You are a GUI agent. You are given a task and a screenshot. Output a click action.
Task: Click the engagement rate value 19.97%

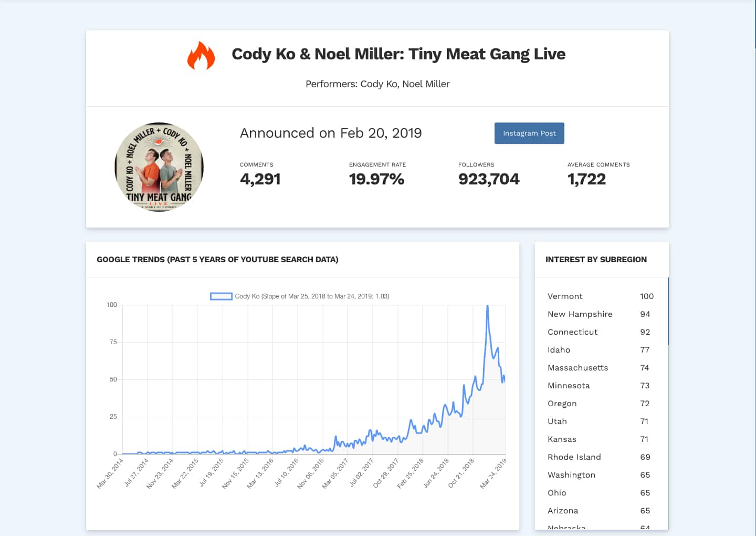pos(376,179)
